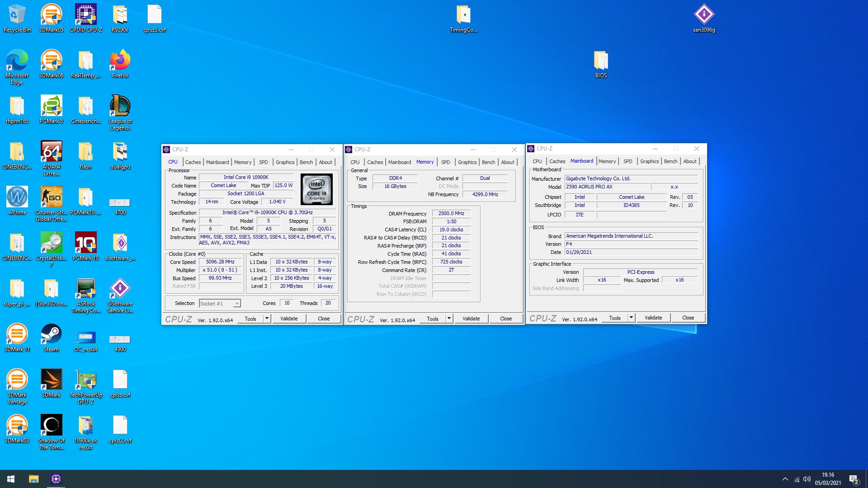The width and height of the screenshot is (868, 488).
Task: Click the Core Speed value 5096.28 MHz
Action: click(x=220, y=262)
